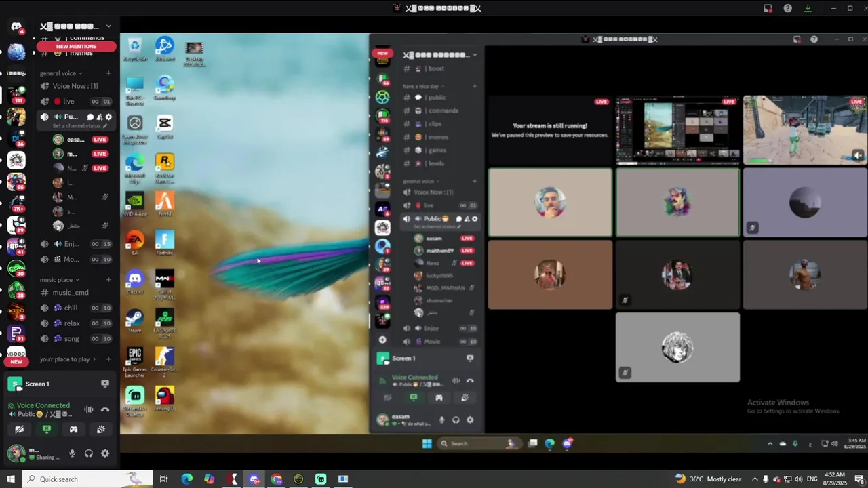The width and height of the screenshot is (868, 488).
Task: Open the server with 36 badge
Action: [16, 139]
